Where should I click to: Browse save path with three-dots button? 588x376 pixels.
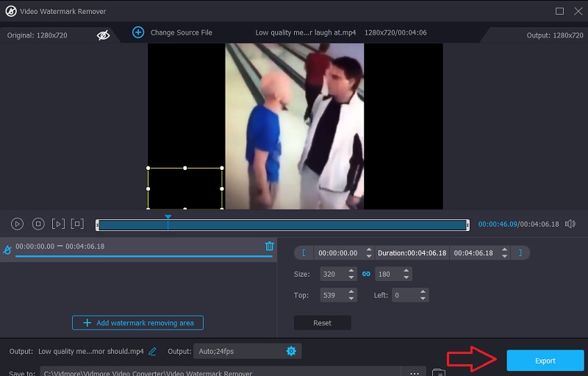tap(415, 372)
